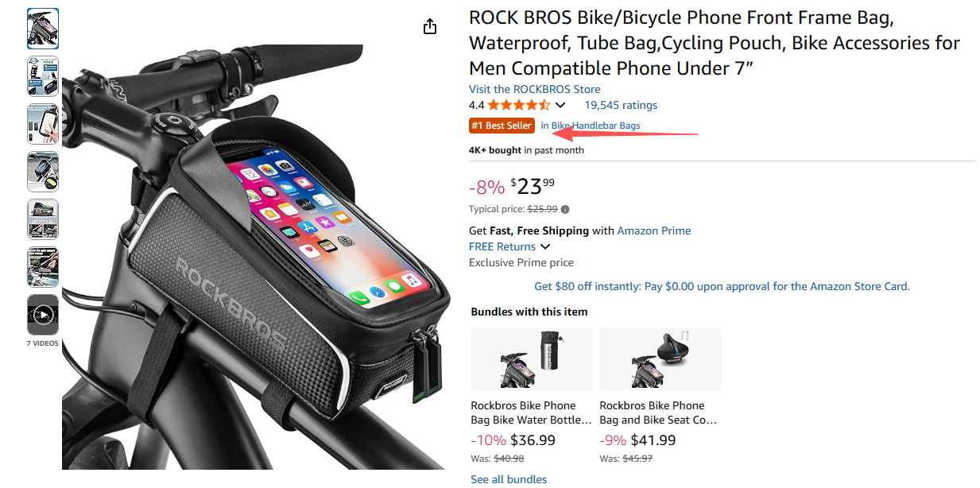Click the info icon beside Typical price
This screenshot has height=488, width=980.
point(565,210)
